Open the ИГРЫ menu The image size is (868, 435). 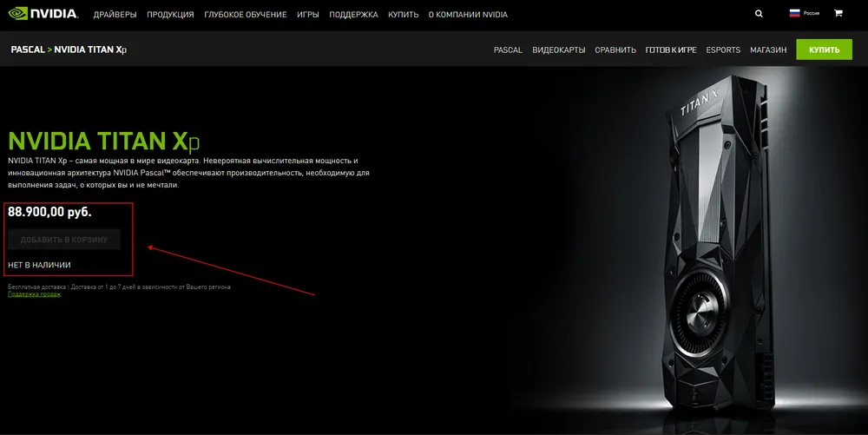pos(308,15)
